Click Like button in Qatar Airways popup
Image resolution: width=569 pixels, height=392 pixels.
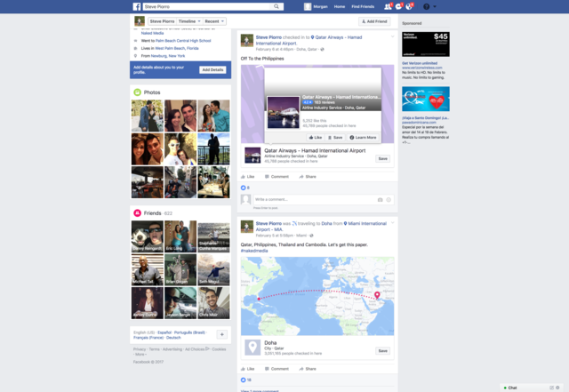315,138
